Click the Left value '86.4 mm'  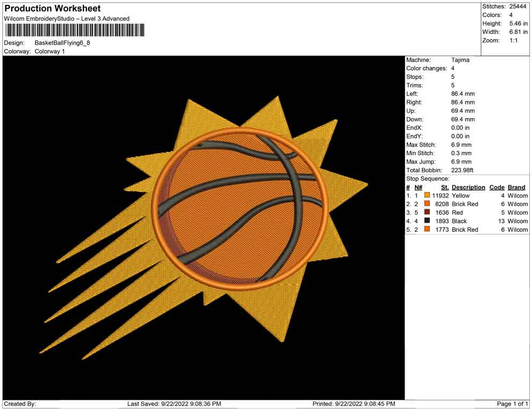pos(463,94)
